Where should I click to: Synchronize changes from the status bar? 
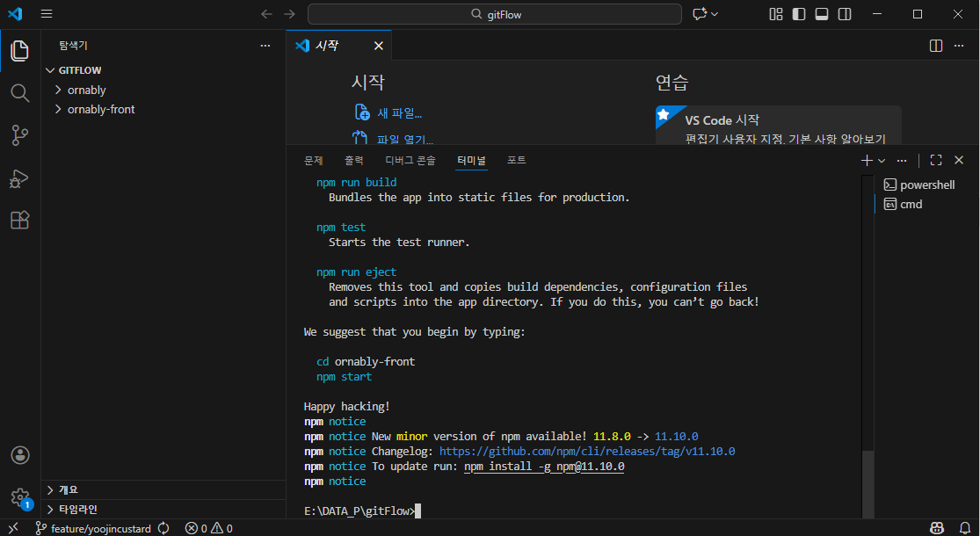point(163,528)
